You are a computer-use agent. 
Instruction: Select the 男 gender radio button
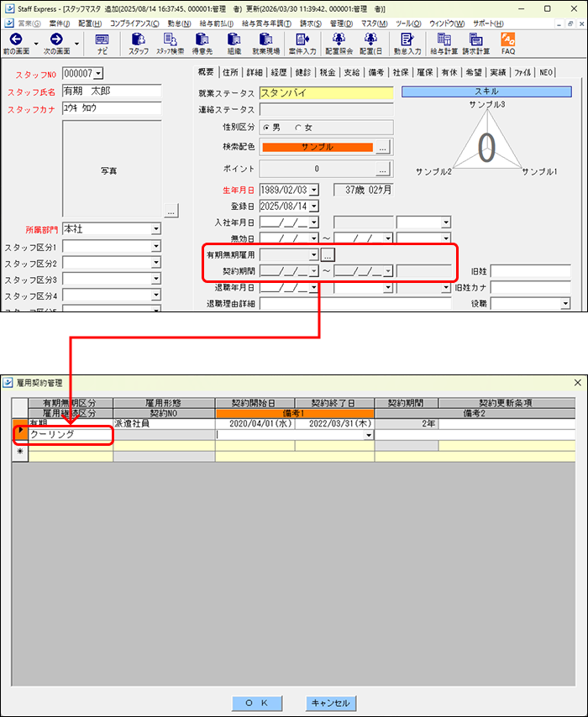(x=267, y=128)
